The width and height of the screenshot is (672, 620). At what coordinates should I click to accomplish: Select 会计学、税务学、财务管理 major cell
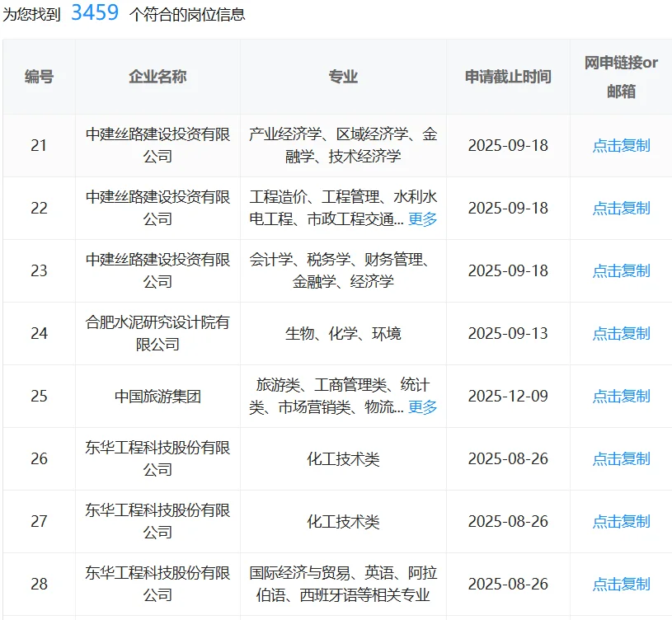click(x=343, y=270)
